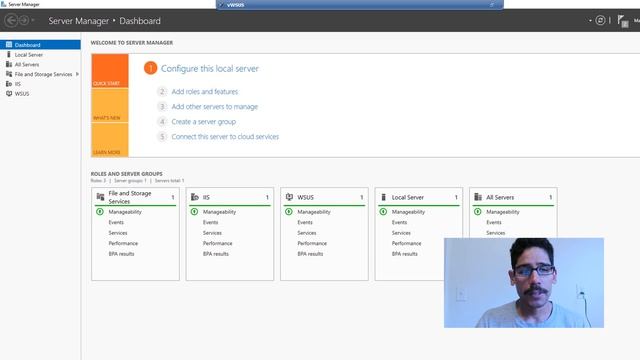This screenshot has height=360, width=640.
Task: Click the Local Server sidebar icon
Action: (9, 54)
